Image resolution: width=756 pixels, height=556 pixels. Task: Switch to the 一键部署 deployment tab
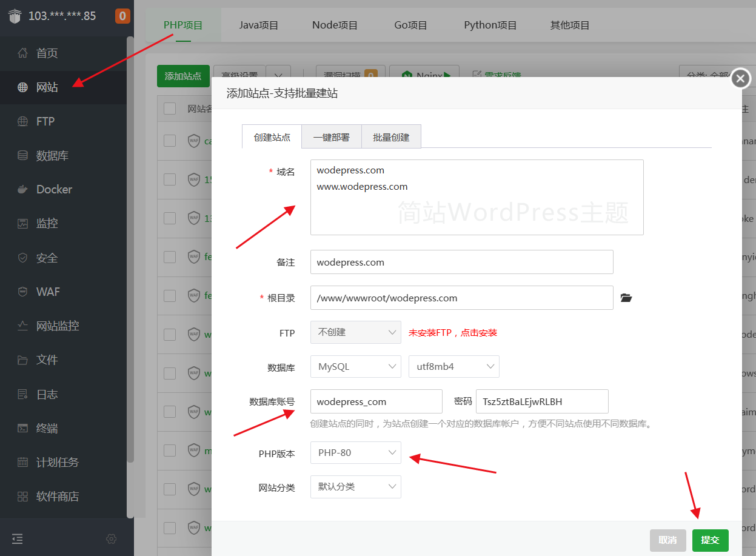click(x=331, y=136)
